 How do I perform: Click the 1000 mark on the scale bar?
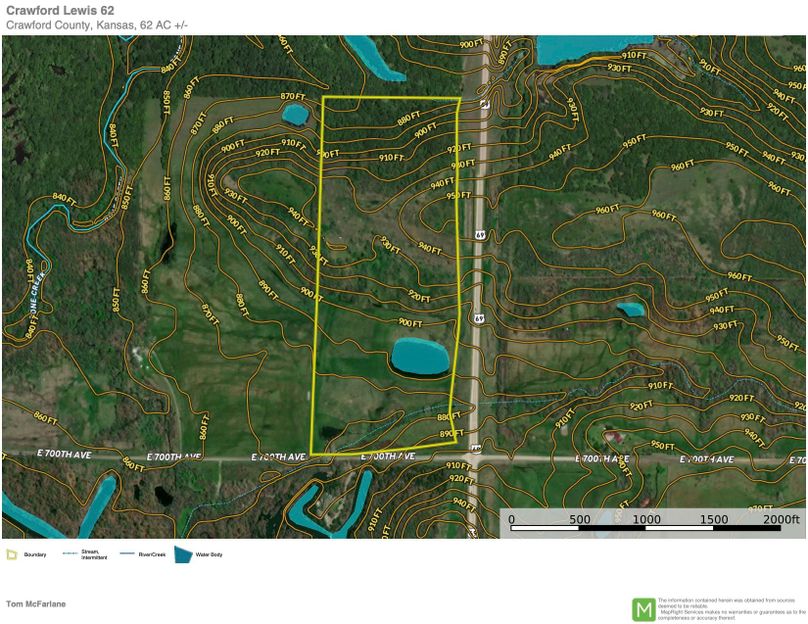pyautogui.click(x=646, y=519)
